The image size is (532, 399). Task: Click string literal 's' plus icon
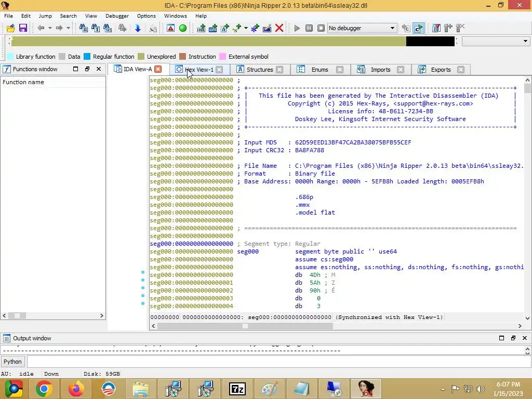coord(237,28)
